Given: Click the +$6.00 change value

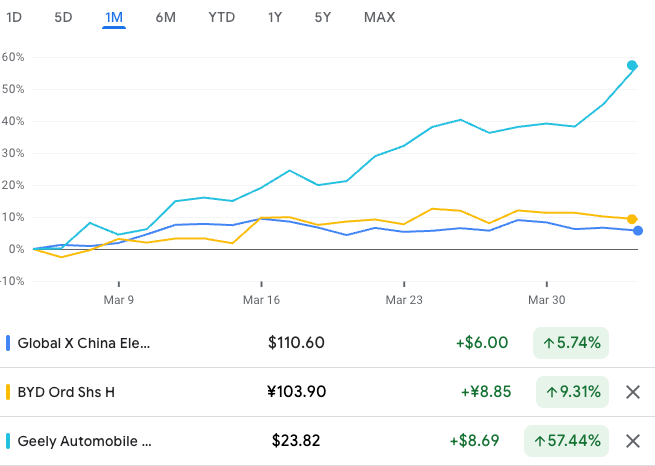Looking at the screenshot, I should tap(482, 343).
